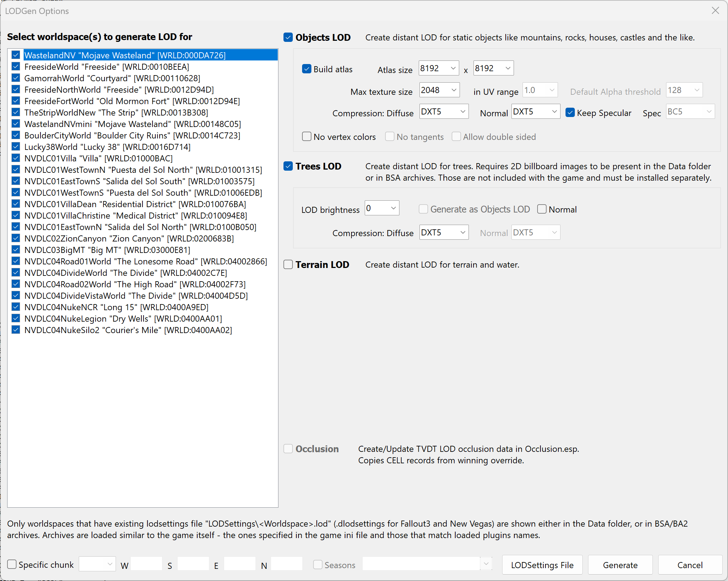This screenshot has width=728, height=581.
Task: Uncheck NVDLC03BigMT "Big MT" worldspace checkbox
Action: click(x=16, y=250)
